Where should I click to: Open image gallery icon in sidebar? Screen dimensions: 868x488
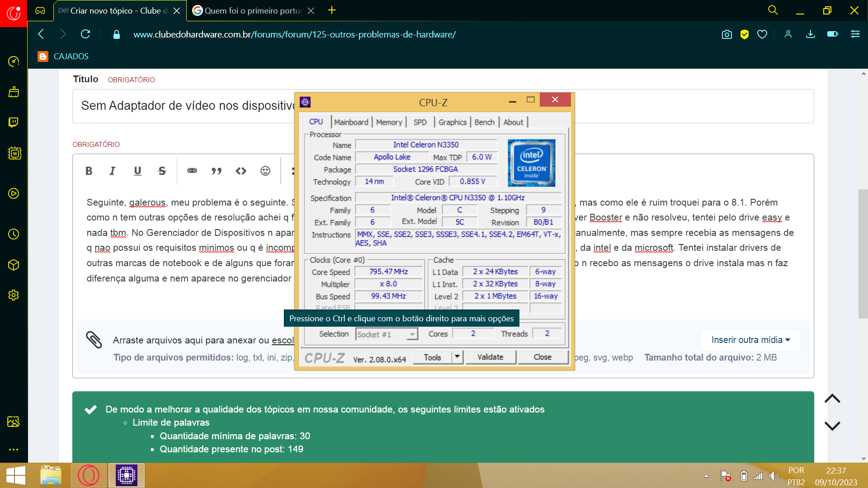pyautogui.click(x=14, y=422)
